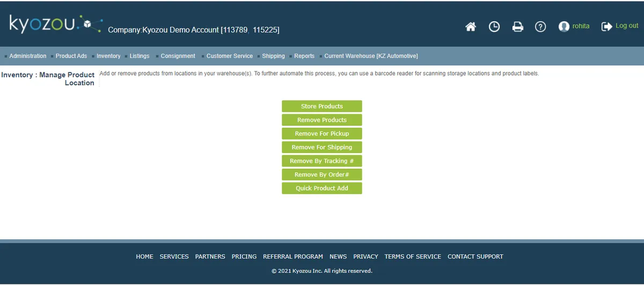Follow the footer PRICING link
Image resolution: width=644 pixels, height=285 pixels.
244,257
